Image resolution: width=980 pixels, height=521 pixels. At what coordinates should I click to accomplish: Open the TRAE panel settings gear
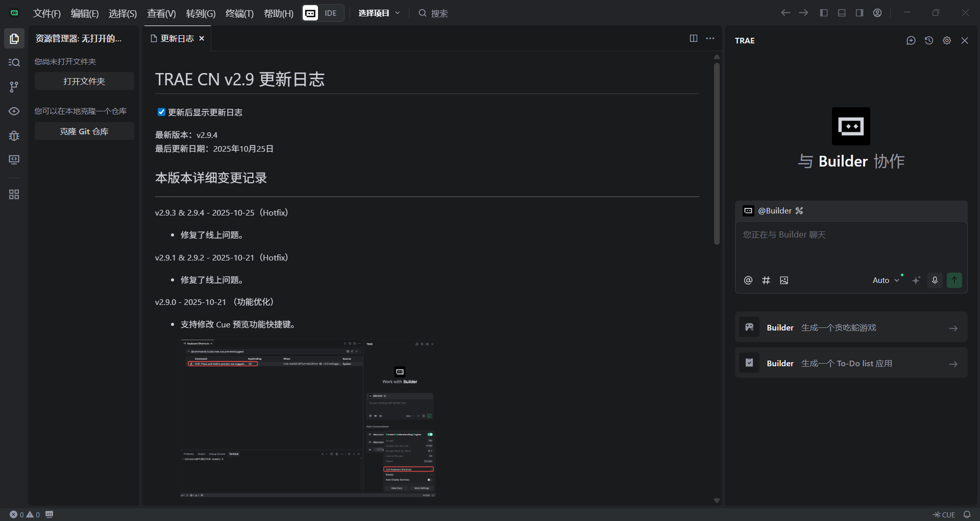pyautogui.click(x=947, y=41)
